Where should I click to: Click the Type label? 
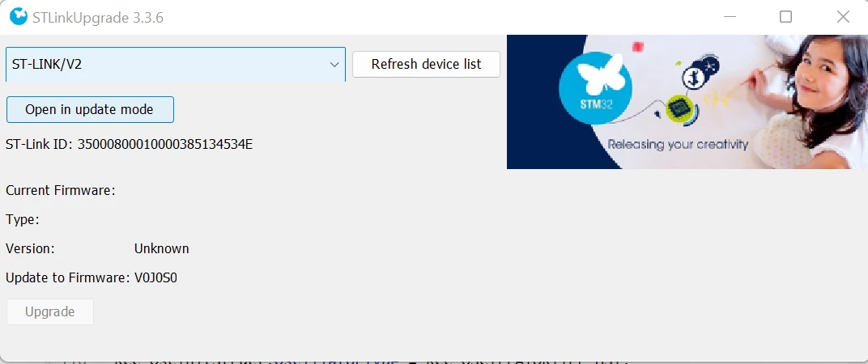pos(23,220)
